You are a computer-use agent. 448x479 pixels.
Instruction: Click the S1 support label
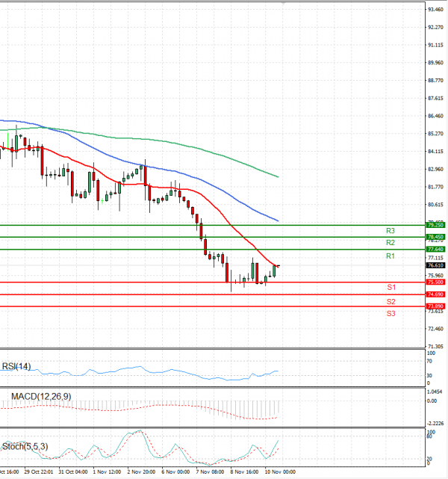coord(391,287)
